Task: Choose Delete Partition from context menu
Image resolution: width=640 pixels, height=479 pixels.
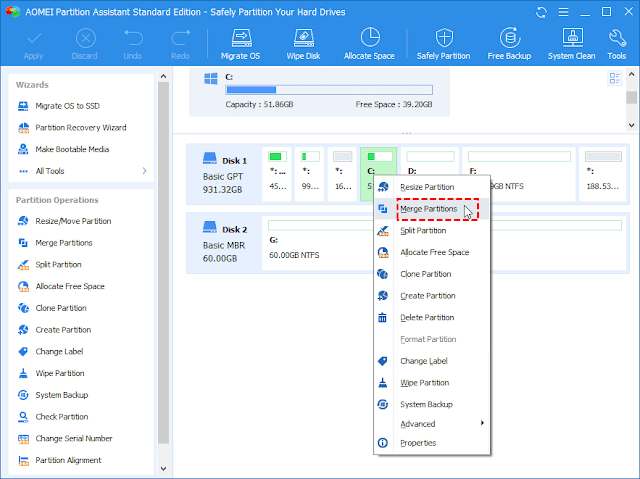Action: (432, 317)
